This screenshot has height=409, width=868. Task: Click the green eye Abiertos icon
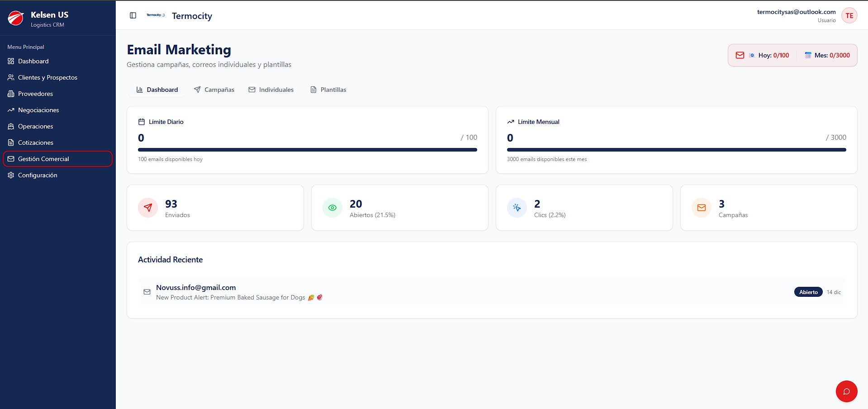click(332, 208)
